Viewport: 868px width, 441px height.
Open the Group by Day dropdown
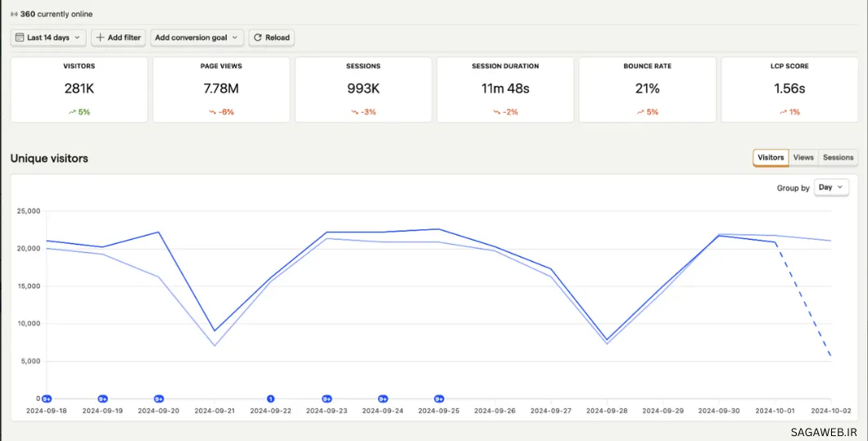pos(832,187)
